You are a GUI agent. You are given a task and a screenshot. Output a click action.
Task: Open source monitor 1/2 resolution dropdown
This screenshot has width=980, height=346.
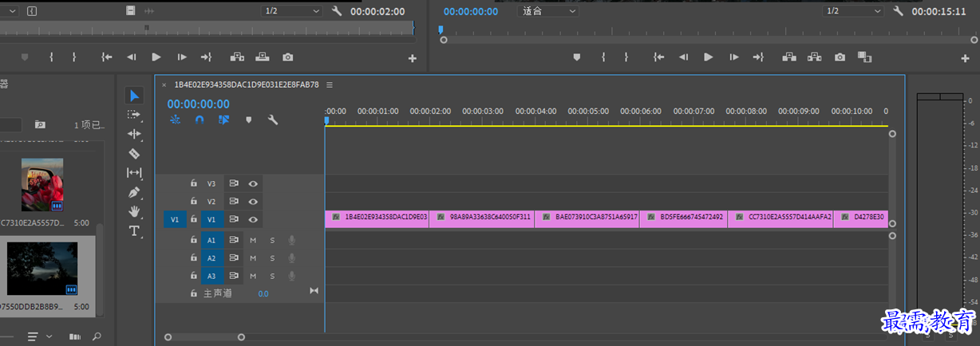(x=291, y=11)
